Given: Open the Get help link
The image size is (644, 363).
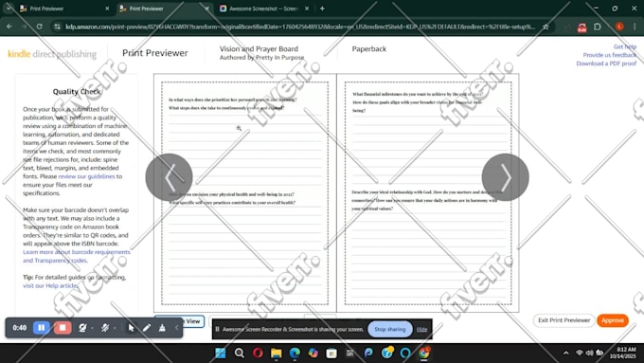Looking at the screenshot, I should pyautogui.click(x=625, y=46).
